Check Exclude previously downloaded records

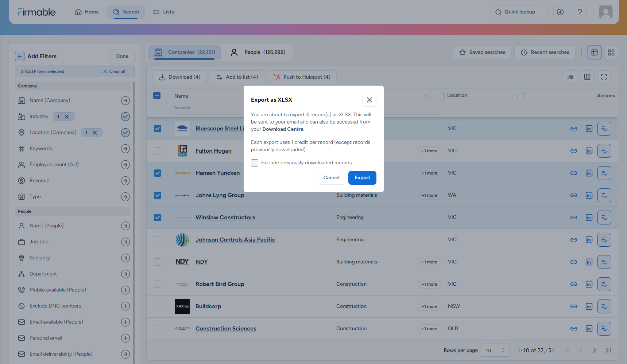pos(255,163)
